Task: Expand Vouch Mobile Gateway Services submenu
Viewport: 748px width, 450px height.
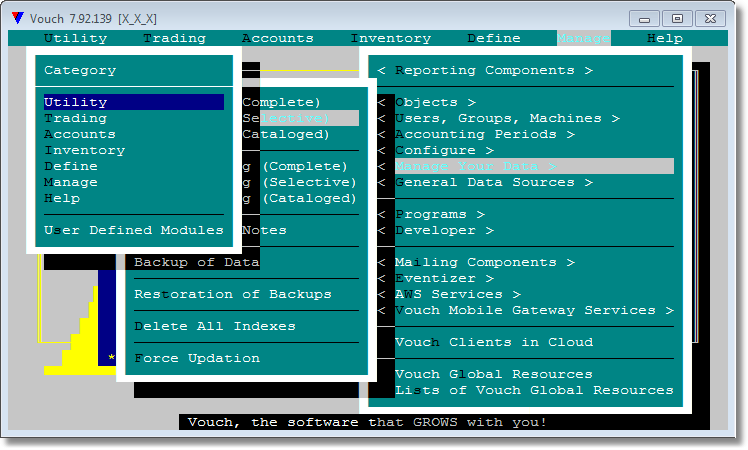Action: [x=525, y=310]
